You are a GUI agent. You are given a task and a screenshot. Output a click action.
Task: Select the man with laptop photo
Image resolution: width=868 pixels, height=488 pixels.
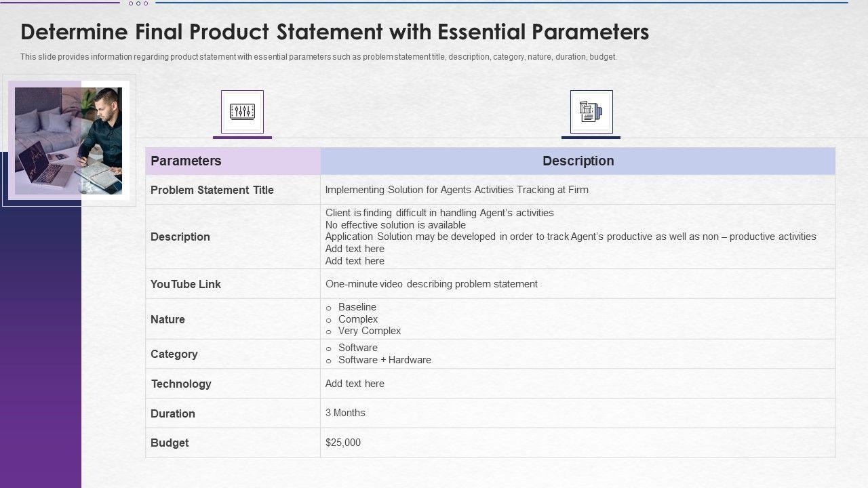68,140
